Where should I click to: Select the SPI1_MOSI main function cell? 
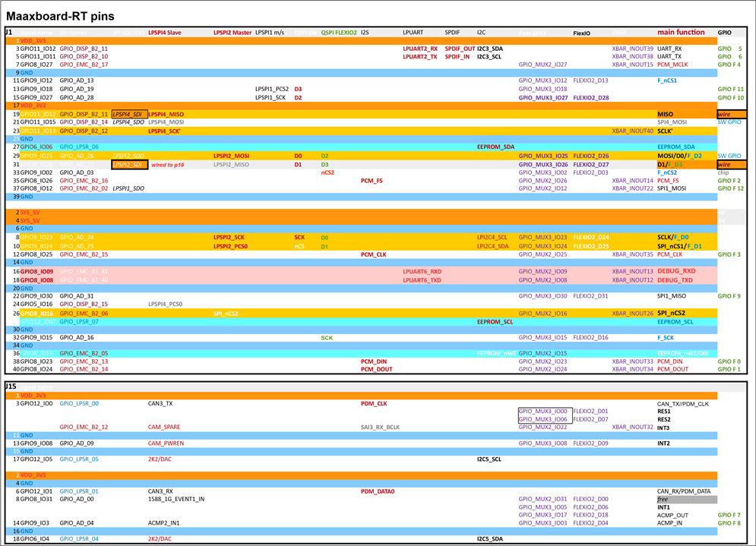click(672, 188)
